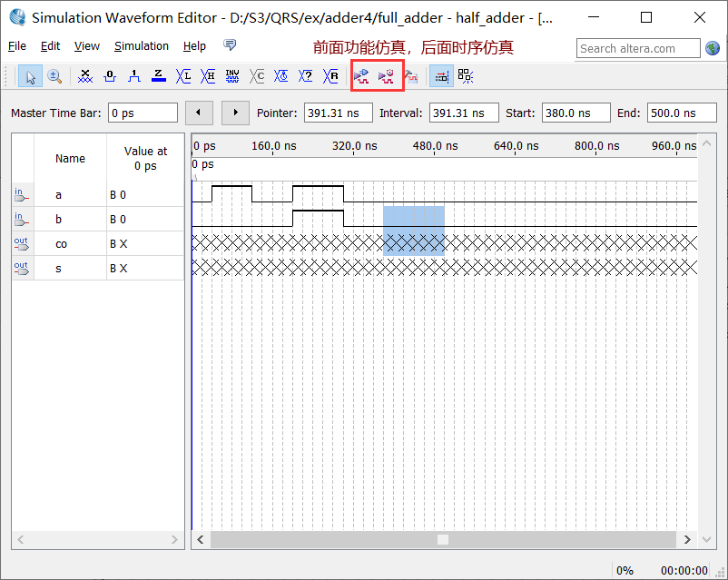728x580 pixels.
Task: Click the 800.0 ns timeline mark
Action: (596, 146)
